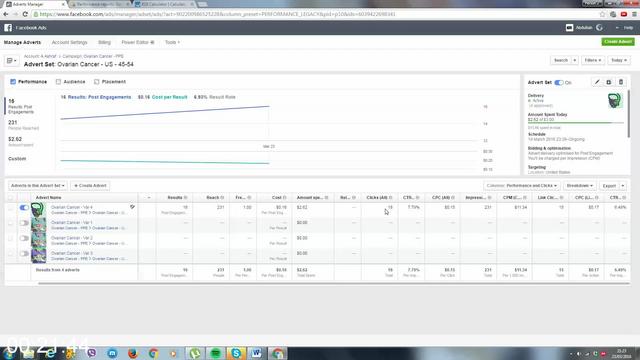This screenshot has width=640, height=360.
Task: Click the trash delete icon for the advert set
Action: [x=621, y=82]
